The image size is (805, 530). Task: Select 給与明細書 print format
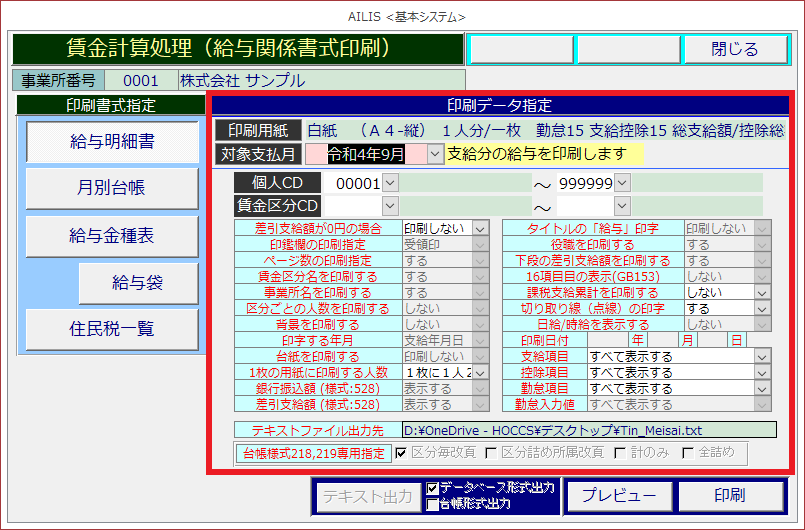click(111, 142)
